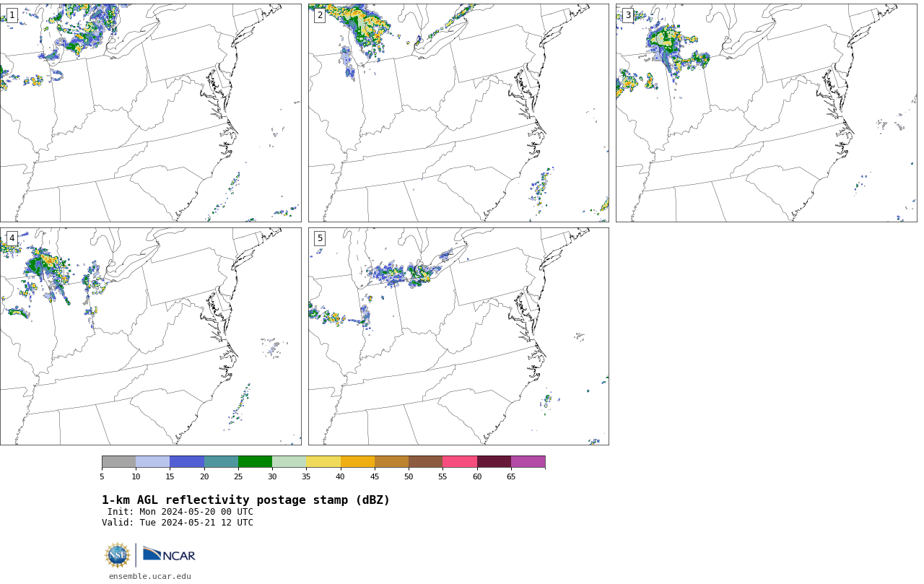Click the number 5 panel label
Viewport: 924px width, 584px height.
[320, 238]
